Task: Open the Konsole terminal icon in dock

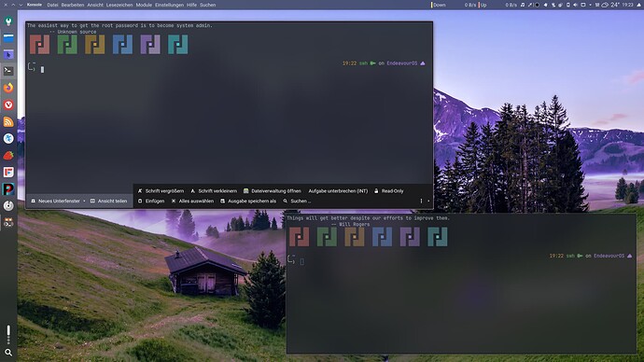Action: coord(8,71)
